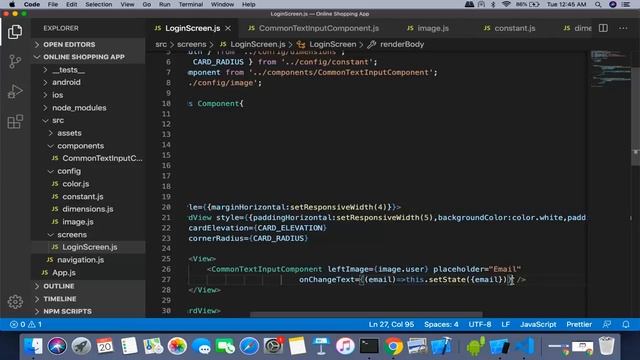This screenshot has height=360, width=640.
Task: Open Calendar in the dock
Action: tap(105, 346)
